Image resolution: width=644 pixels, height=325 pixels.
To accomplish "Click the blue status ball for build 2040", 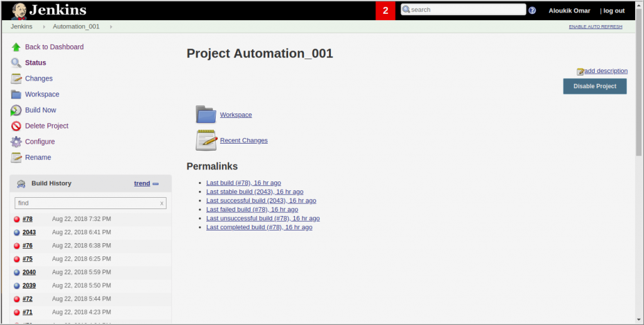I will coord(17,272).
